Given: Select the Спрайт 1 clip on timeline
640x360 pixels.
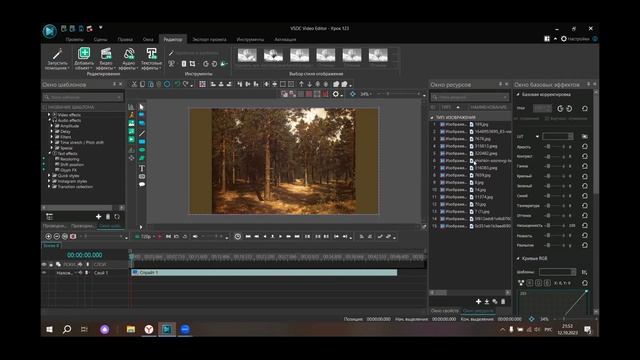Looking at the screenshot, I should (264, 272).
